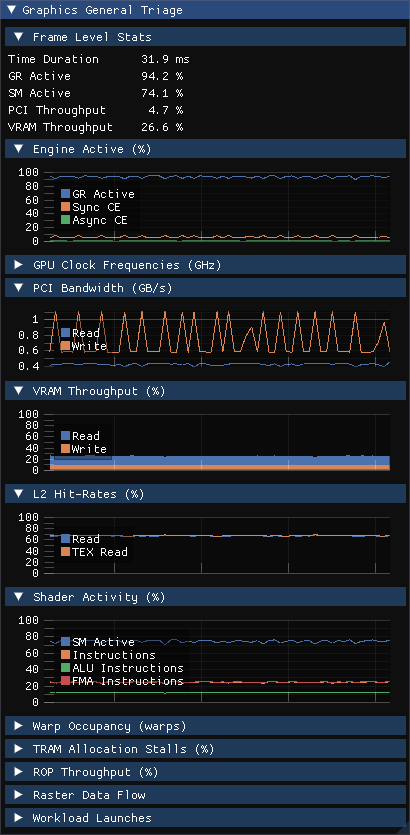Collapse the VRAM Throughput (%) section

click(205, 391)
